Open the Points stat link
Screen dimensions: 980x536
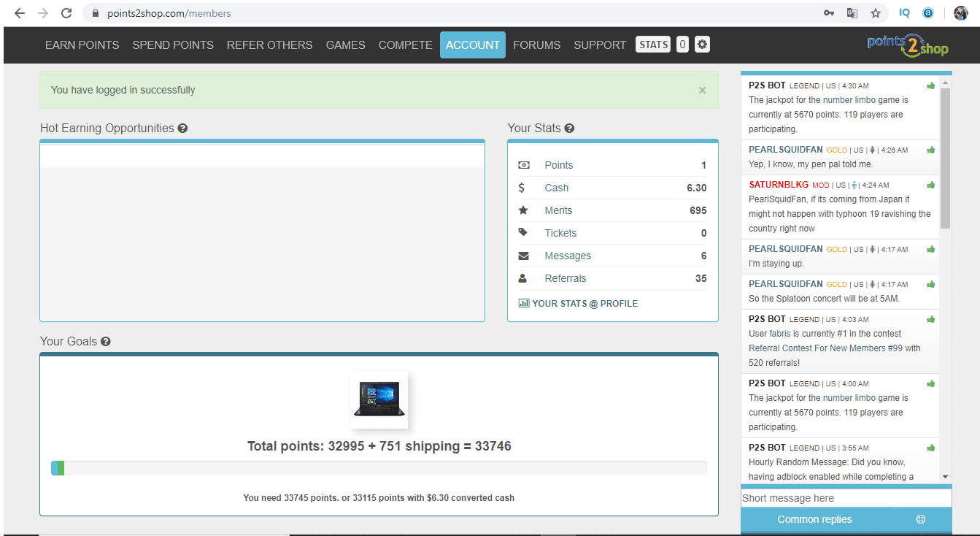[558, 165]
